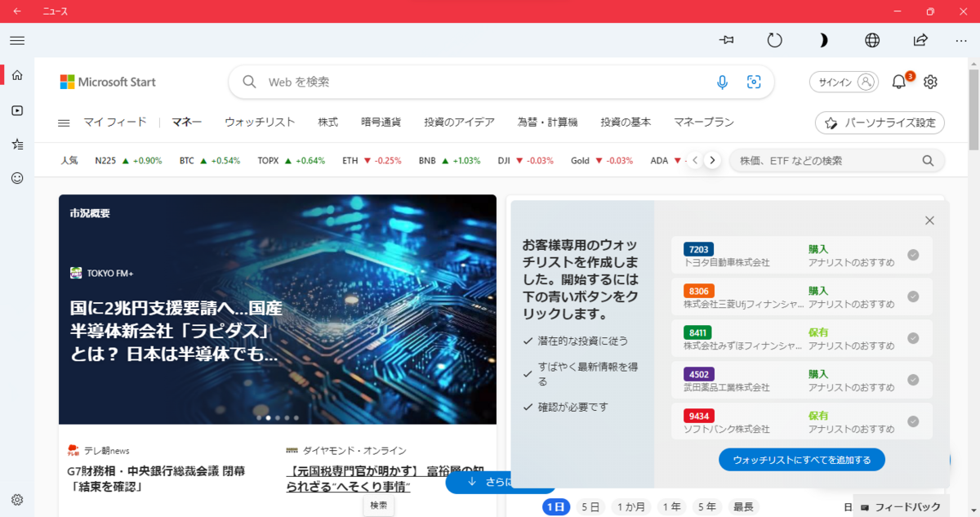
Task: Open settings gear at sidebar bottom
Action: [17, 500]
